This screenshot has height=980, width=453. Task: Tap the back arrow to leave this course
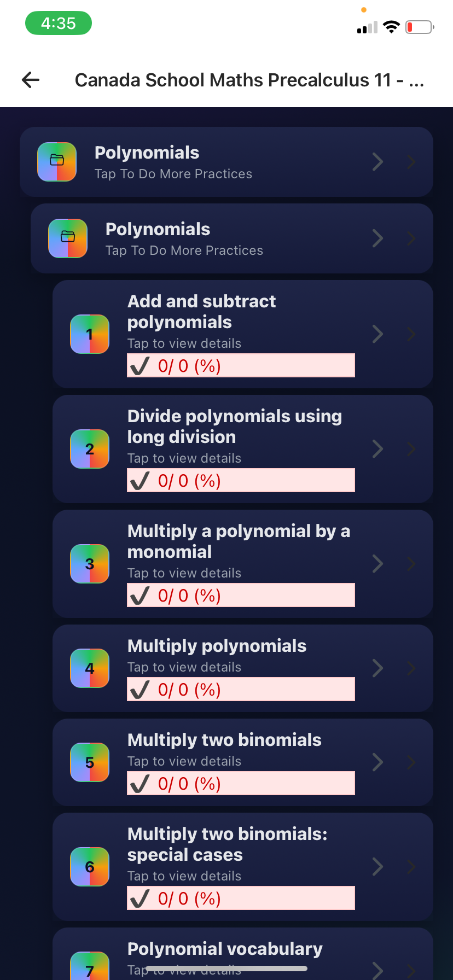click(30, 80)
